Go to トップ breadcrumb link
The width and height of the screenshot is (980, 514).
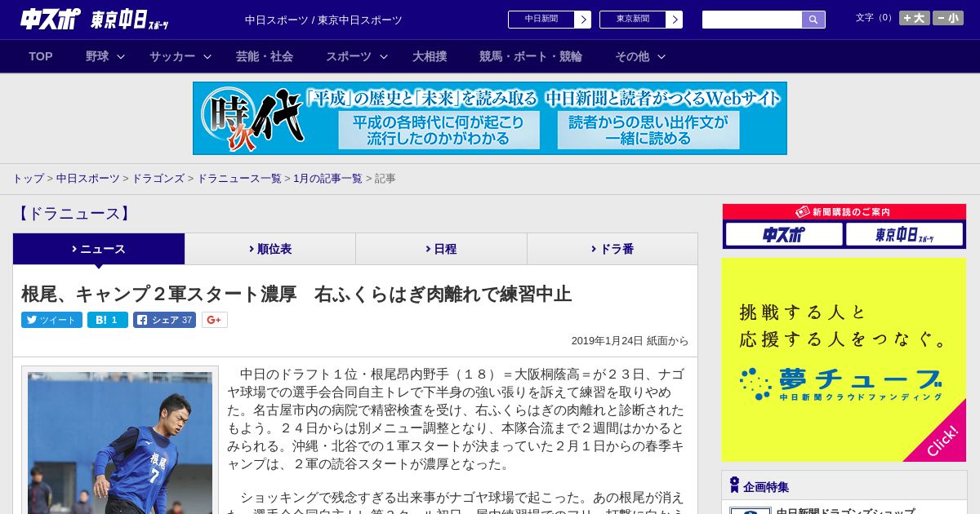click(28, 178)
